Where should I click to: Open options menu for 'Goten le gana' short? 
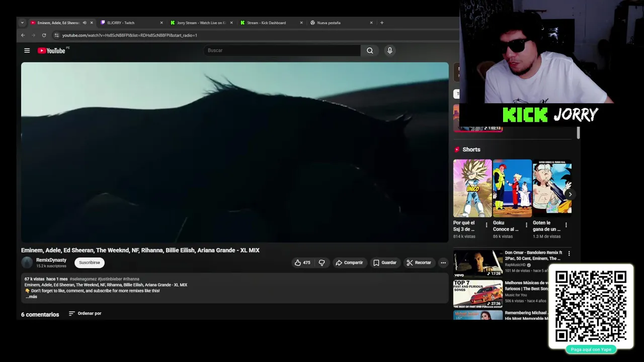[x=566, y=225]
